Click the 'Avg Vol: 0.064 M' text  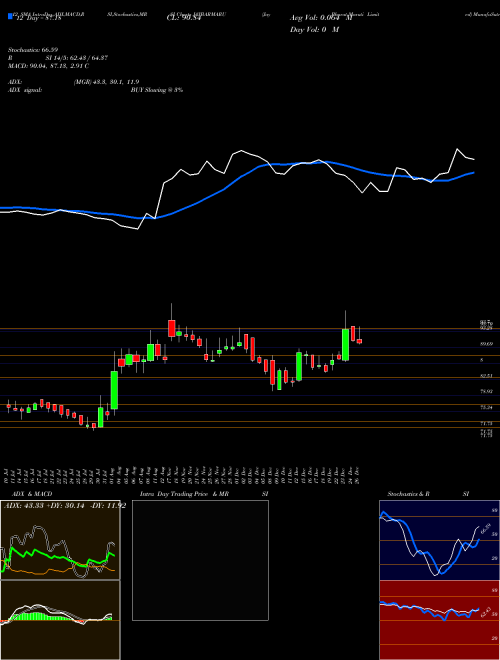click(x=321, y=18)
